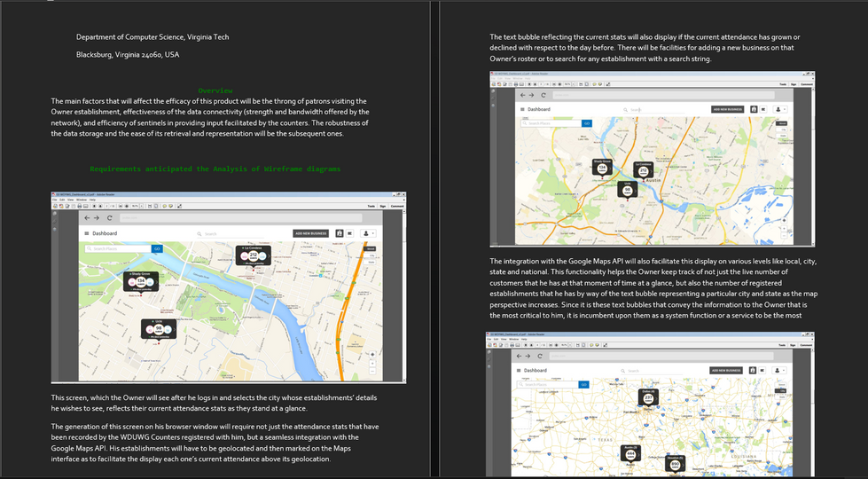Image resolution: width=868 pixels, height=479 pixels.
Task: Open user account dropdown in Austin city wireframe
Action: 780,109
